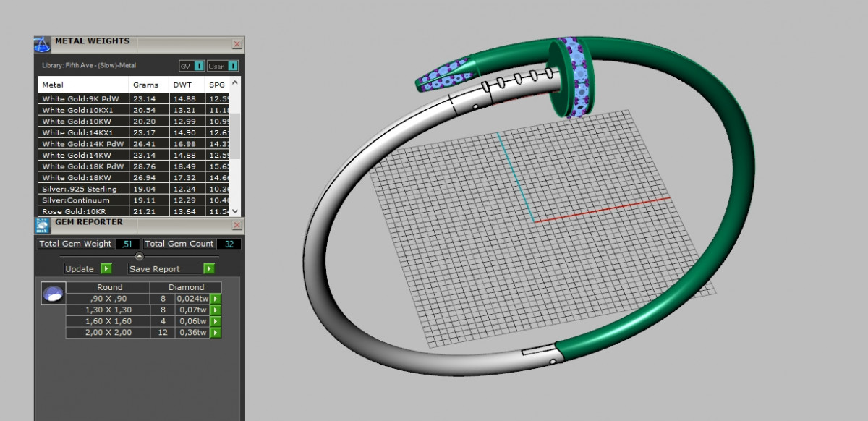Click the metal list scroll down arrow
This screenshot has height=421, width=868.
(236, 210)
